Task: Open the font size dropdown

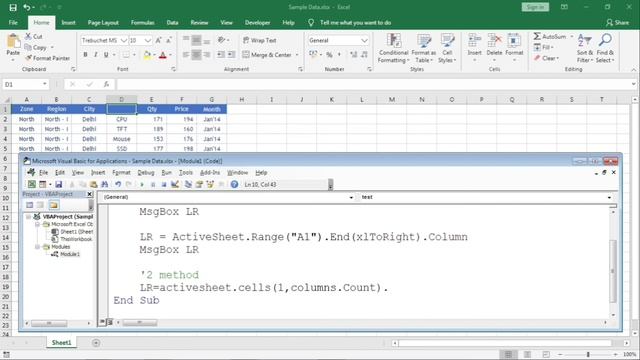Action: pos(147,40)
